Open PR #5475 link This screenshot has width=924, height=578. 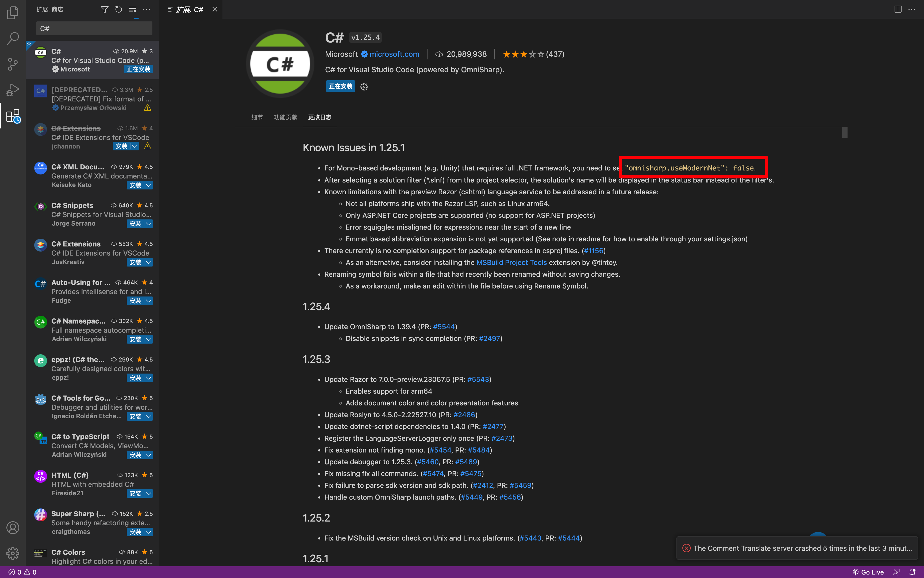471,474
